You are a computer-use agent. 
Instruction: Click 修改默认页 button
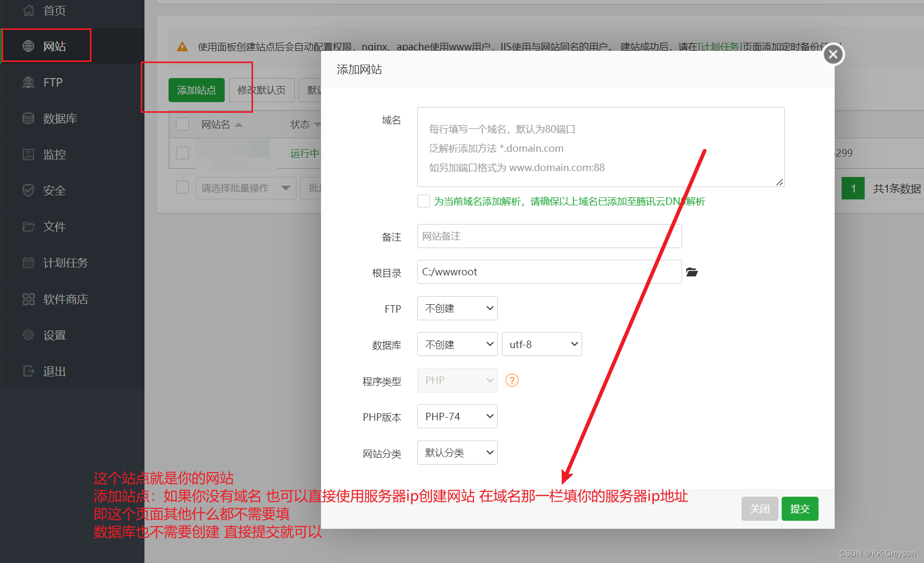coord(262,90)
